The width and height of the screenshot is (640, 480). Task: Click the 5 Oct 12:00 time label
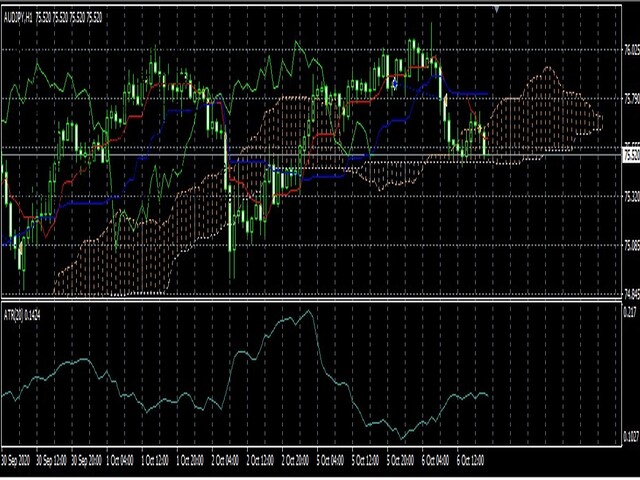[365, 461]
